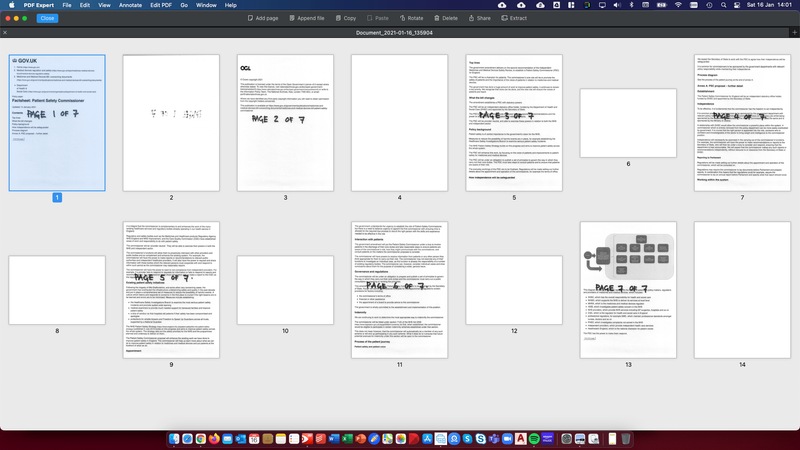Viewport: 800px width, 450px height.
Task: Click Append file in the toolbar
Action: pyautogui.click(x=307, y=18)
